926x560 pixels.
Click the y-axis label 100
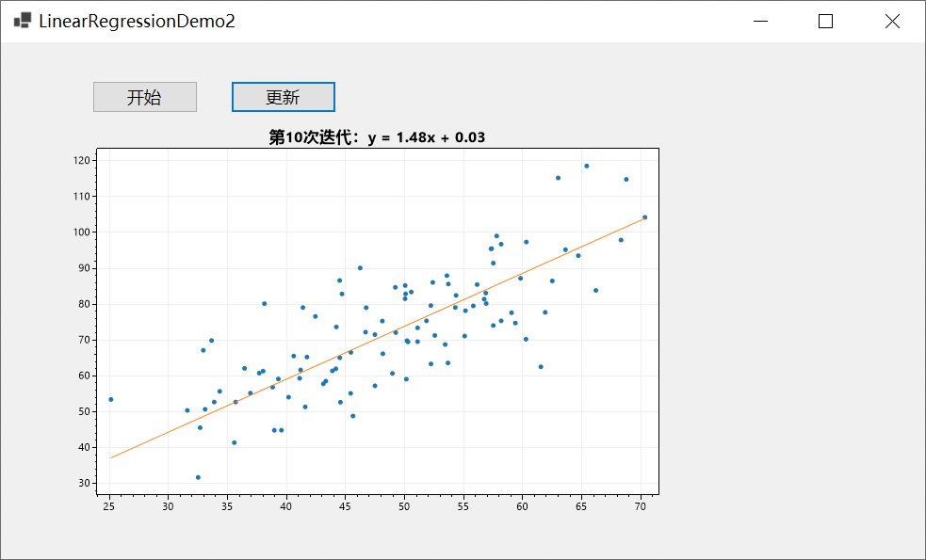pyautogui.click(x=82, y=232)
